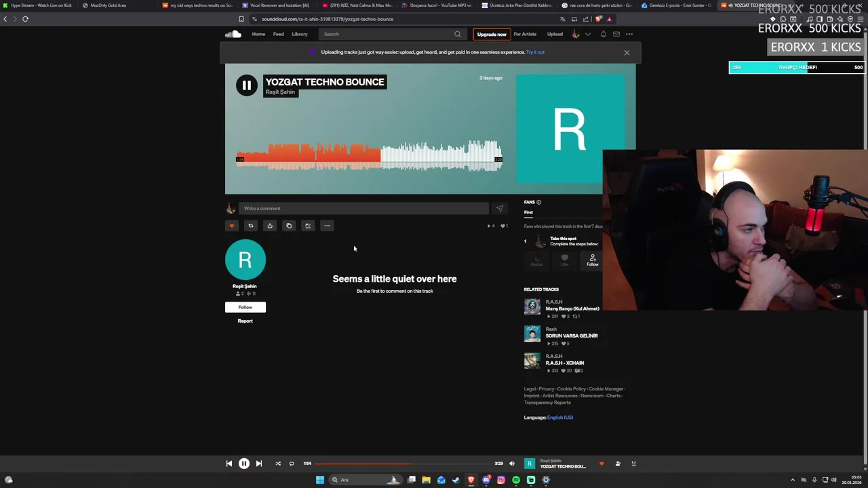This screenshot has height=488, width=868.
Task: Select the First tab under Fans
Action: tap(528, 212)
